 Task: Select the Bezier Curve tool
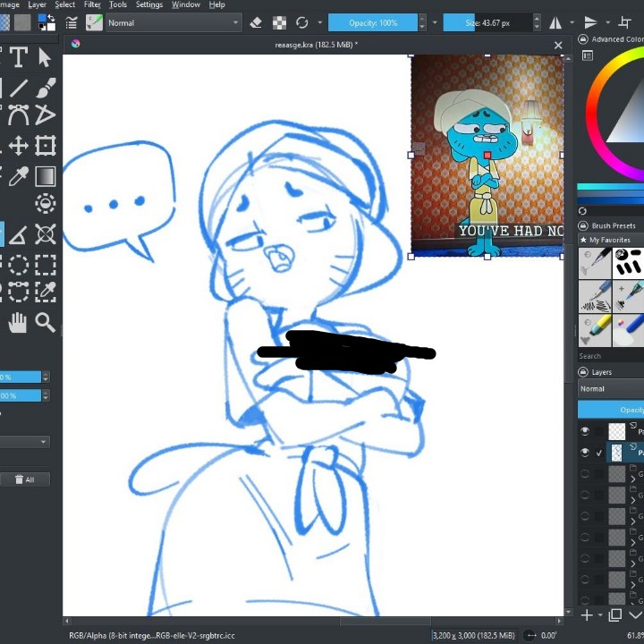(19, 114)
